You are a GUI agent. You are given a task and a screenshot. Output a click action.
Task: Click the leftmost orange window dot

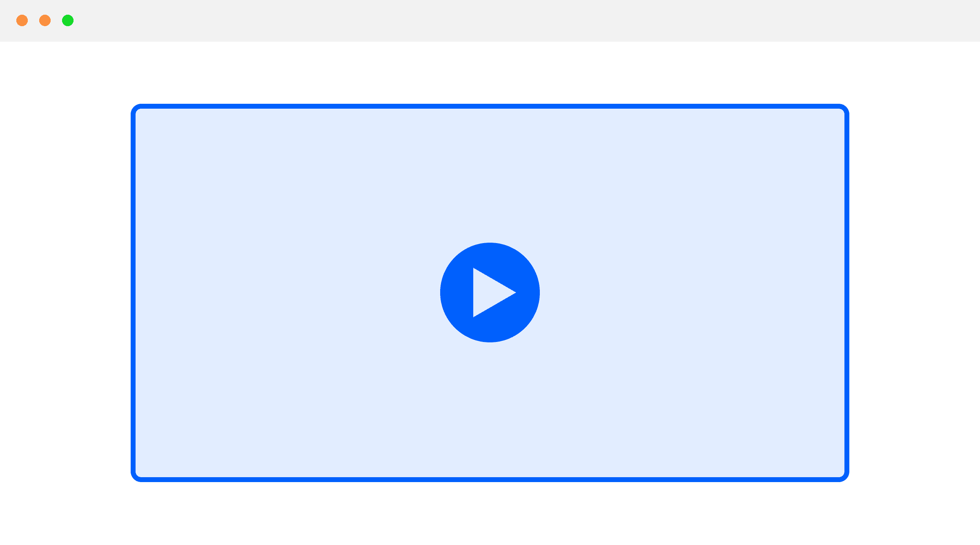coord(22,20)
